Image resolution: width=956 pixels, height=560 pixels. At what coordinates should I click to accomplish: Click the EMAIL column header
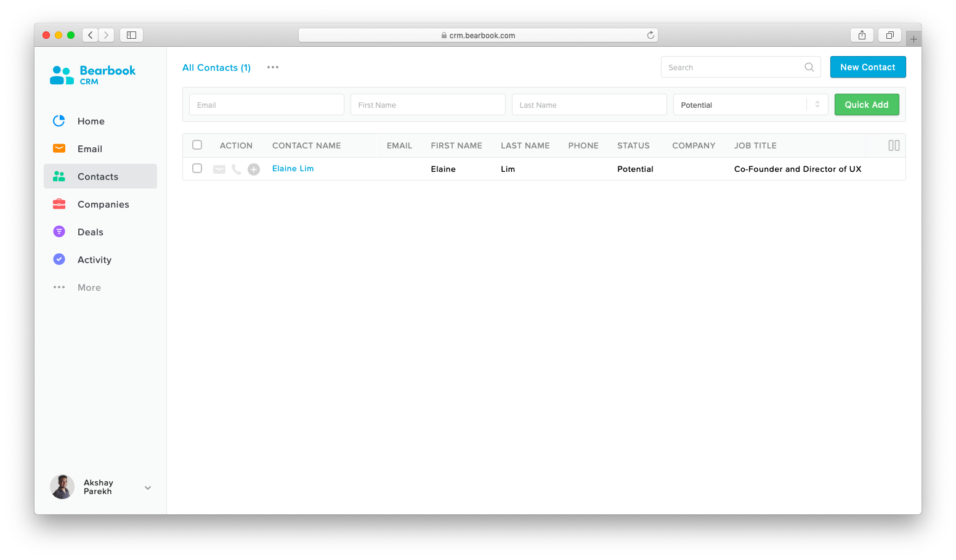399,145
